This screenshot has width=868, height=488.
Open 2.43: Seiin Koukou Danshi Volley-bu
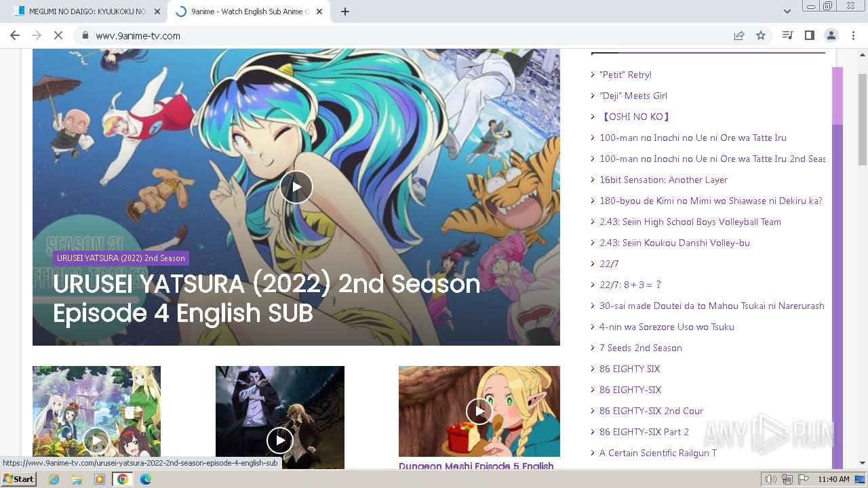[675, 243]
